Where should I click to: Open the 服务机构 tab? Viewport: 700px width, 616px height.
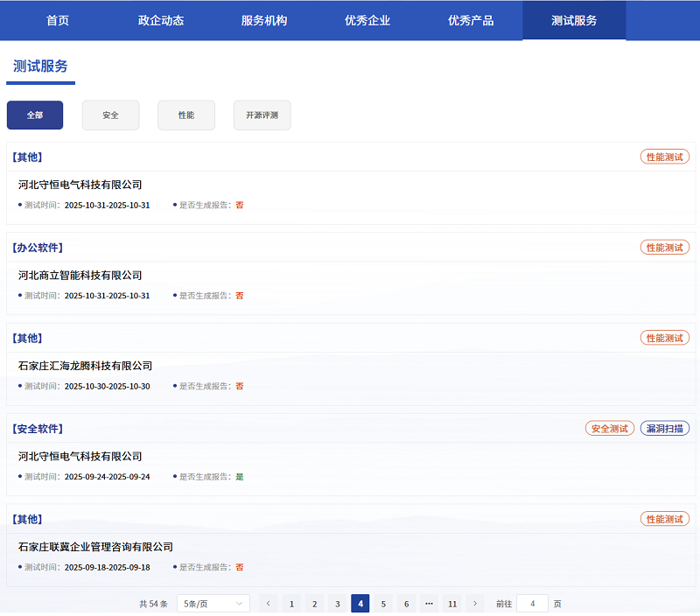[263, 19]
